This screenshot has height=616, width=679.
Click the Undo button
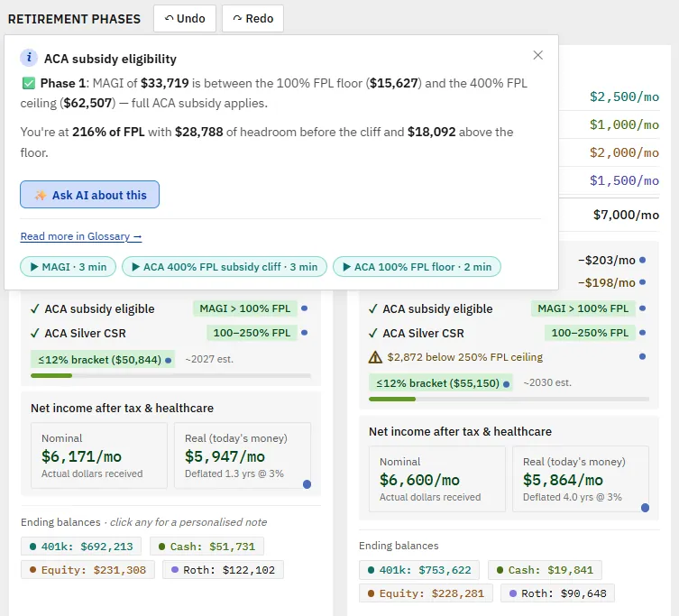pos(185,19)
